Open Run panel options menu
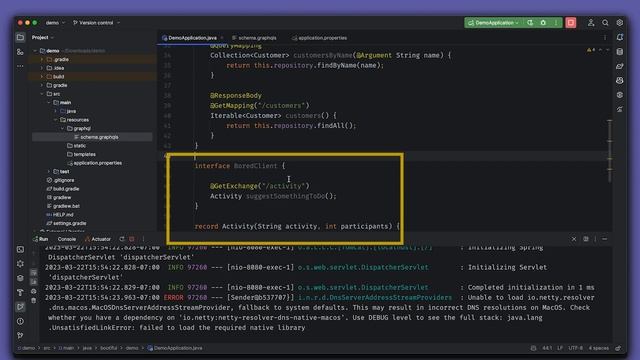This screenshot has height=360, width=640. point(595,239)
